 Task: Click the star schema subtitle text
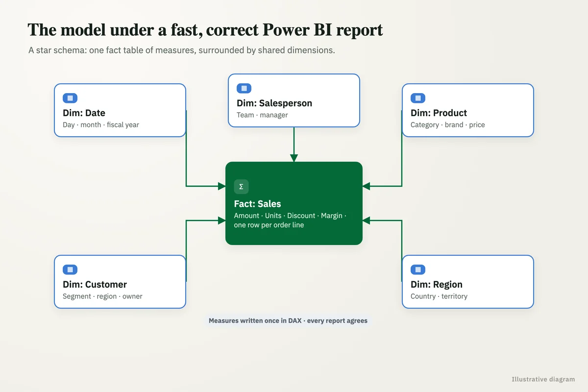(182, 50)
